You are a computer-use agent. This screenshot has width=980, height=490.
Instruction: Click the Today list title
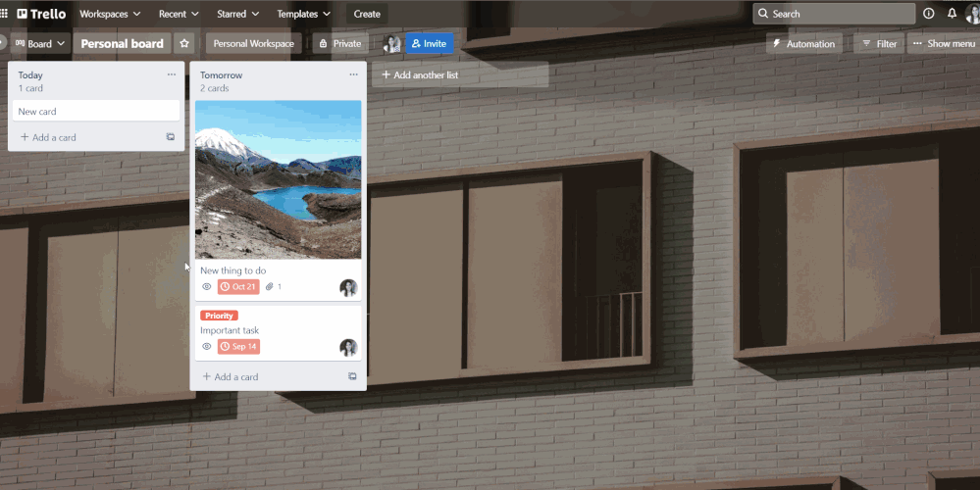click(30, 74)
